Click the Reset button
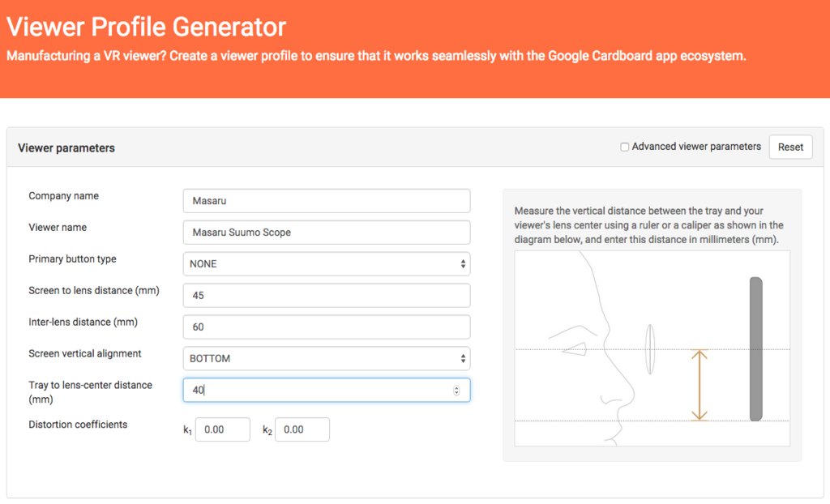The height and width of the screenshot is (504, 830). [x=790, y=147]
